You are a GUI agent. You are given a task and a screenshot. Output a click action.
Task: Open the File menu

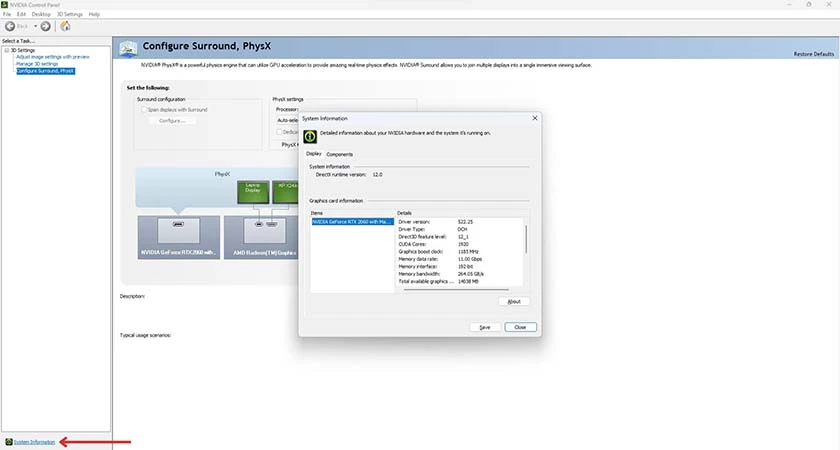(7, 14)
